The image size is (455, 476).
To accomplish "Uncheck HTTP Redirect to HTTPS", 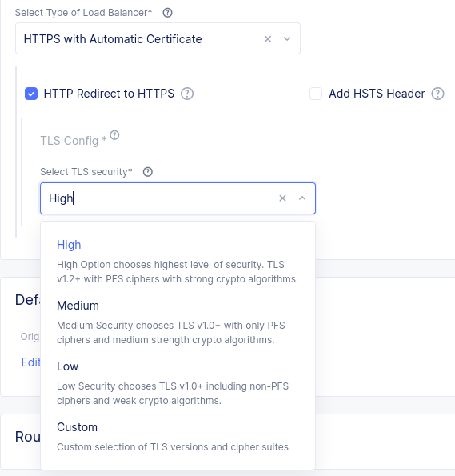I will click(31, 94).
